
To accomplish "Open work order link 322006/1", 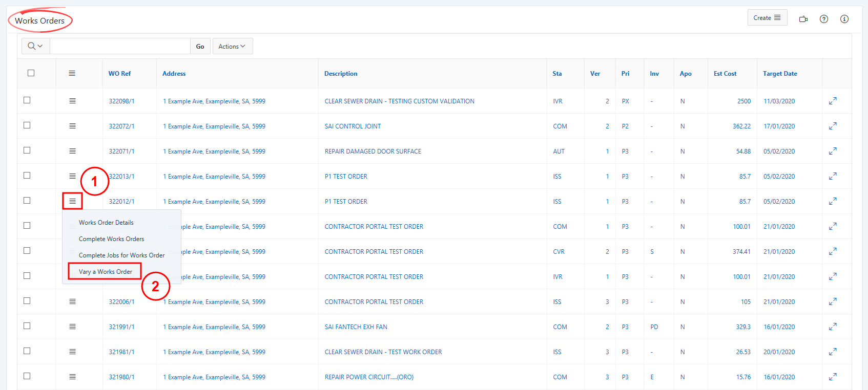I will coord(121,302).
